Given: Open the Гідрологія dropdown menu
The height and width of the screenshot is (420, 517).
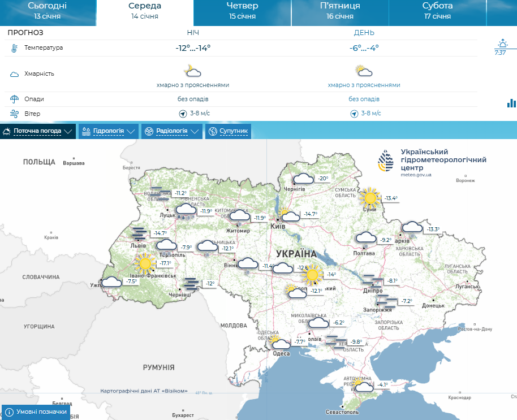Looking at the screenshot, I should pyautogui.click(x=108, y=132).
